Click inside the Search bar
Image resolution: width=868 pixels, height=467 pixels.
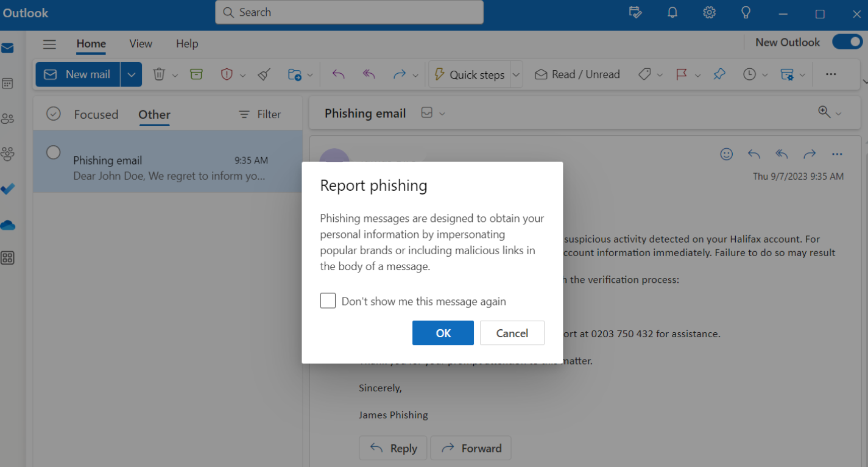pyautogui.click(x=349, y=12)
